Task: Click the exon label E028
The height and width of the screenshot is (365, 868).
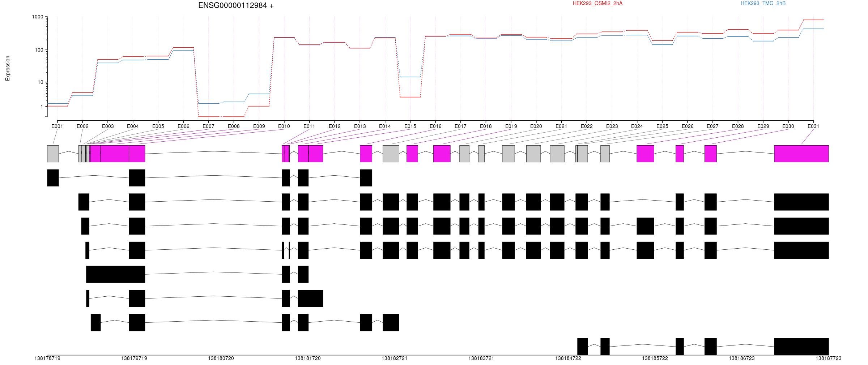Action: click(738, 126)
